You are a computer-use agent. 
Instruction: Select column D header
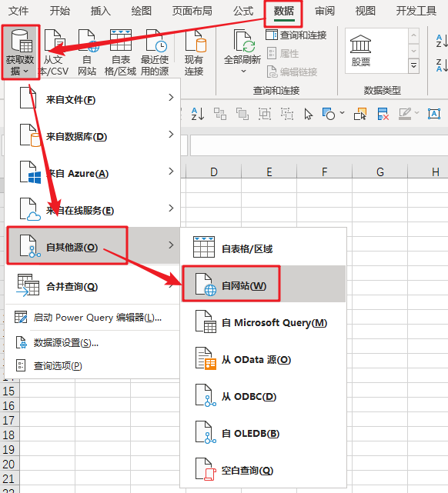tap(214, 172)
